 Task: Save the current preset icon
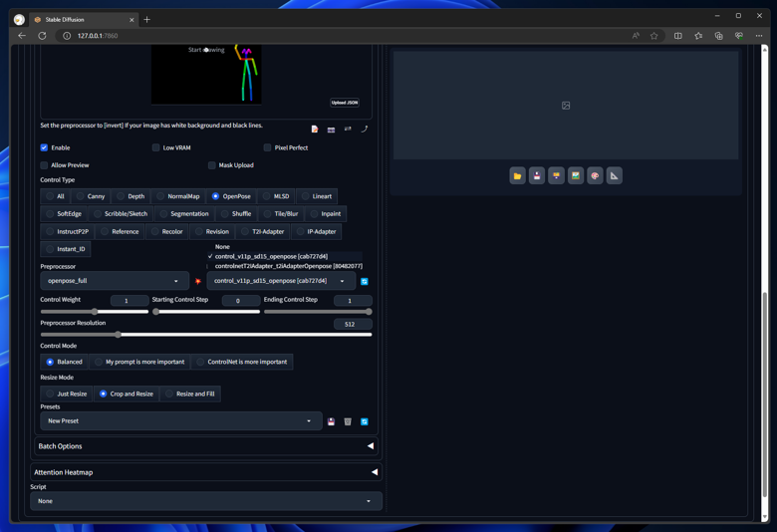[331, 421]
